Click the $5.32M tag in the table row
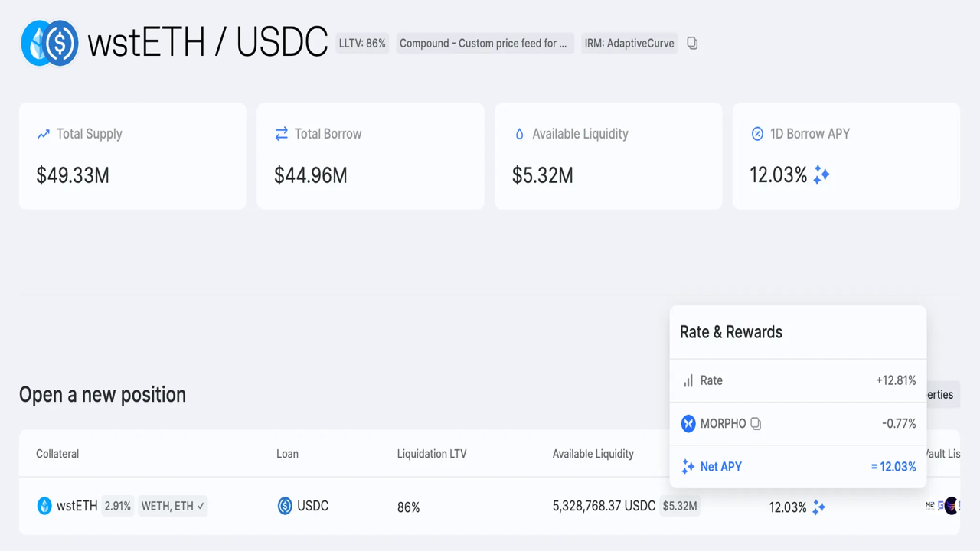This screenshot has width=980, height=551. (x=680, y=506)
